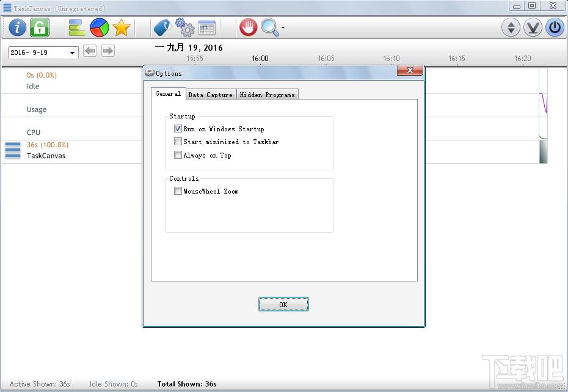Switch to the Data Capture tab
The height and width of the screenshot is (392, 568).
(x=211, y=95)
